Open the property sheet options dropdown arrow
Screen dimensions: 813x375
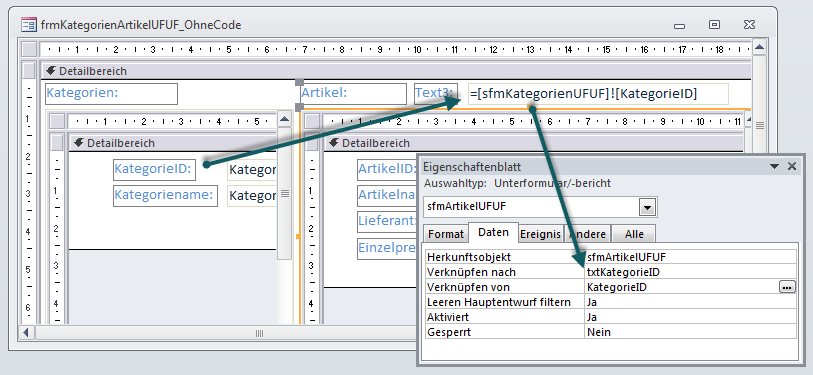[775, 166]
